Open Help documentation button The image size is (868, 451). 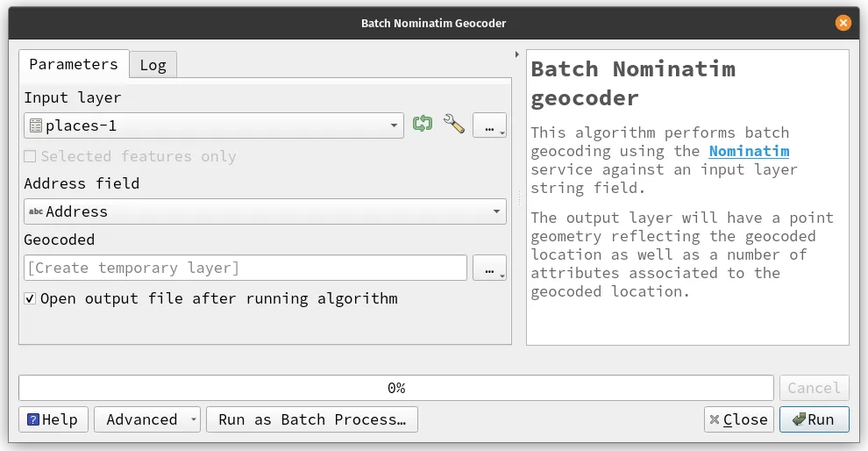53,419
